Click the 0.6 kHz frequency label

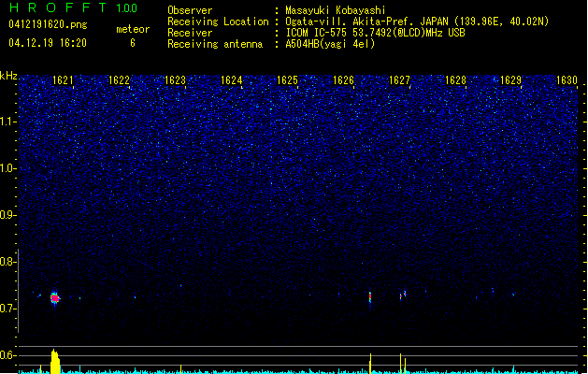tap(7, 355)
